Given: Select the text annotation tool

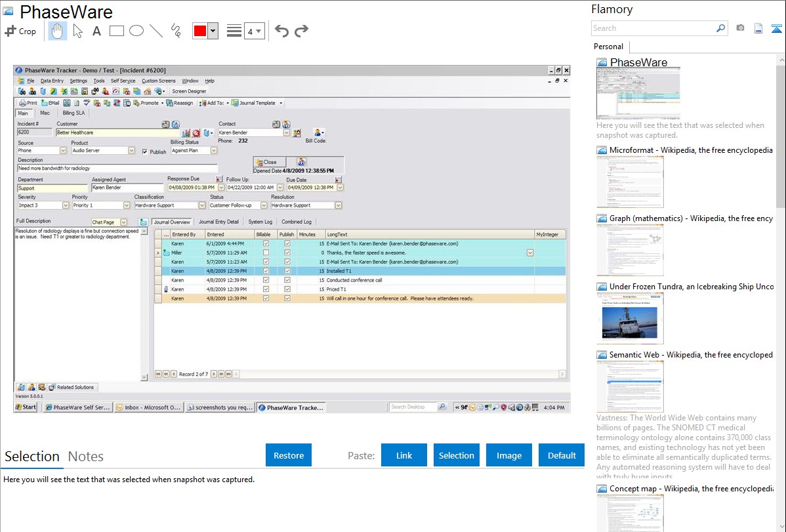Looking at the screenshot, I should 96,31.
